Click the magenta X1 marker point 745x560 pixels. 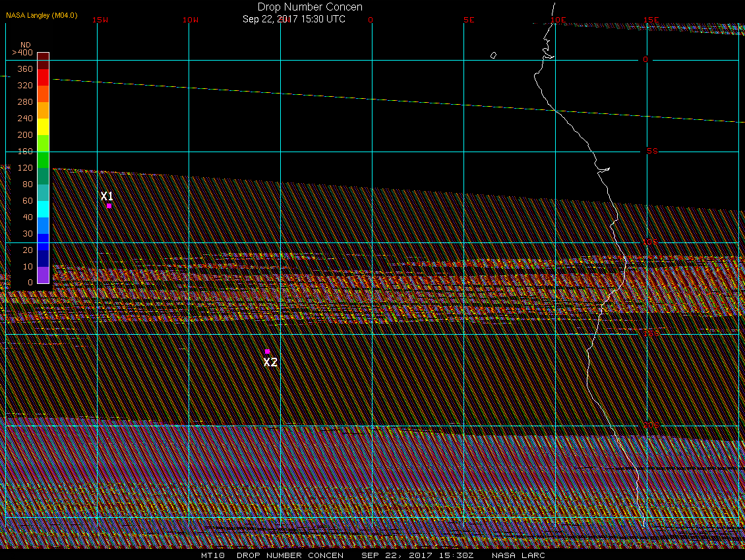click(109, 206)
